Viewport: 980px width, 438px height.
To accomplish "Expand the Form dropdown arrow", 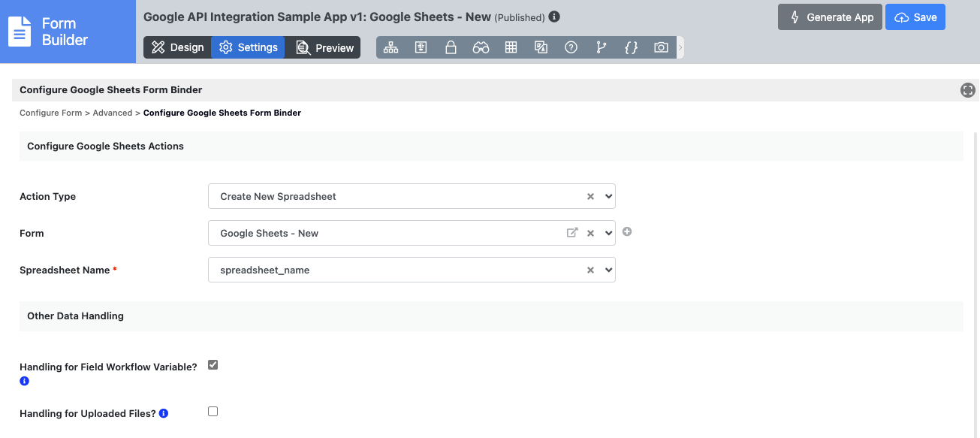I will click(608, 233).
